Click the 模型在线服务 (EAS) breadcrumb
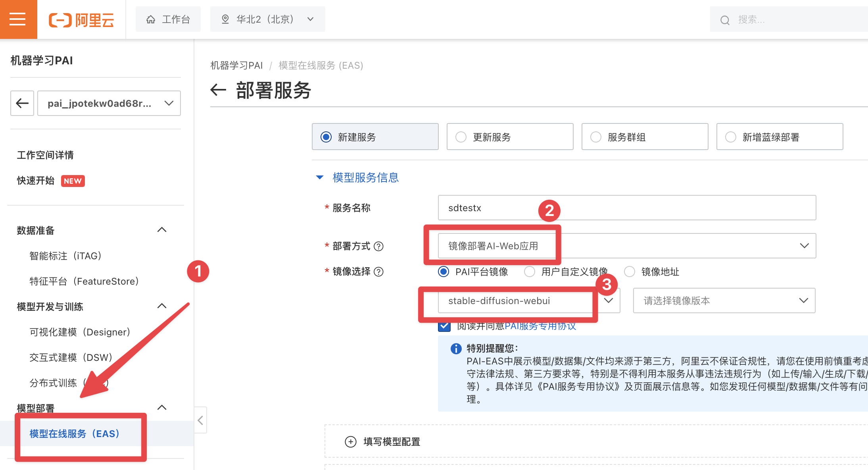 coord(321,65)
